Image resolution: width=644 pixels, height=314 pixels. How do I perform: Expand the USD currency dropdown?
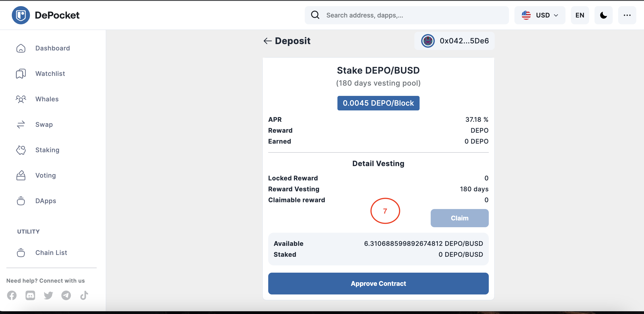[540, 15]
